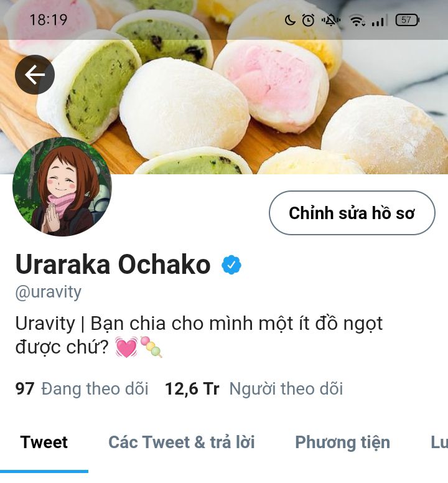Open the partially visible Lu tab

click(439, 443)
